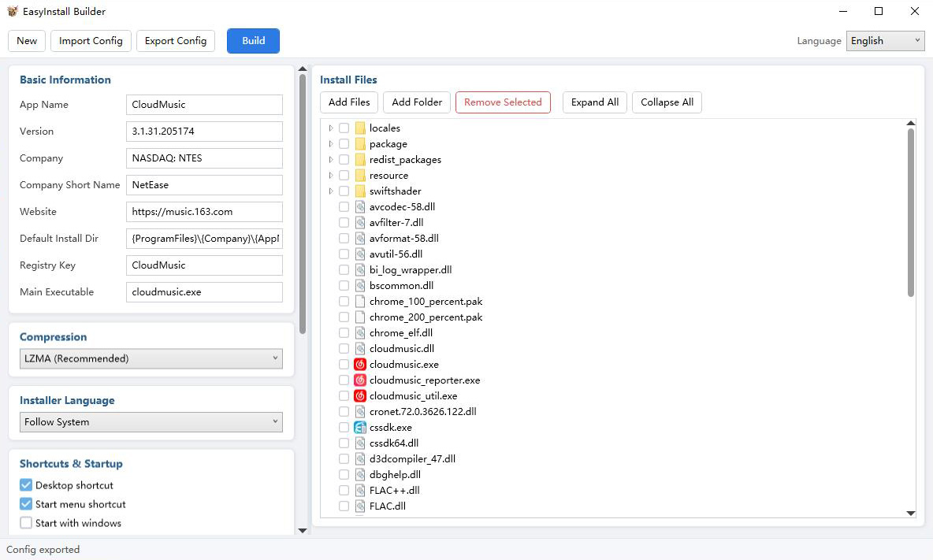The height and width of the screenshot is (560, 933).
Task: Open the Compression LZMA dropdown
Action: point(151,358)
